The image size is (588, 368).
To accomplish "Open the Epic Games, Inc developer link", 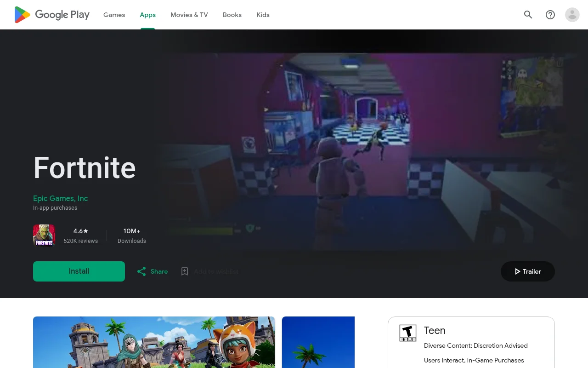I will tap(61, 198).
